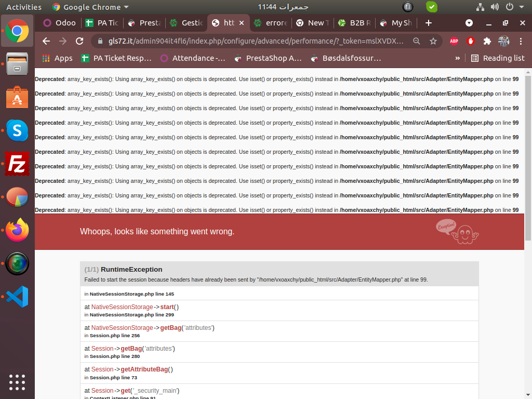
Task: Switch to the Odoo tab
Action: (59, 23)
